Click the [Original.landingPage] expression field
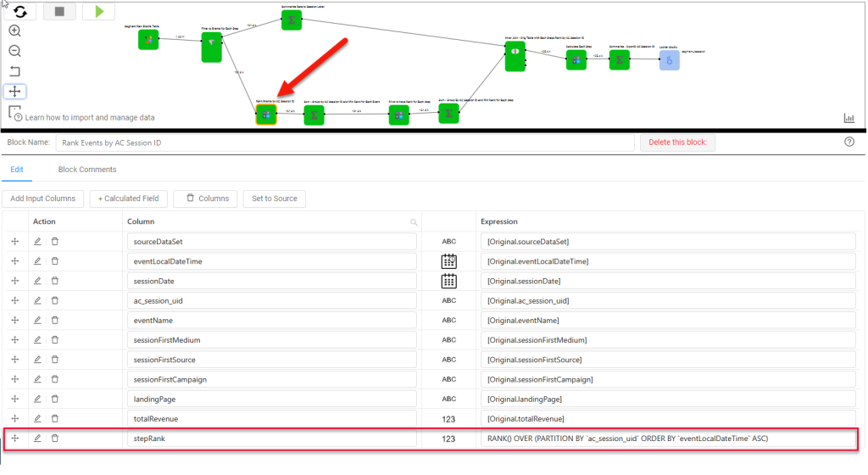868x475 pixels. (x=668, y=400)
